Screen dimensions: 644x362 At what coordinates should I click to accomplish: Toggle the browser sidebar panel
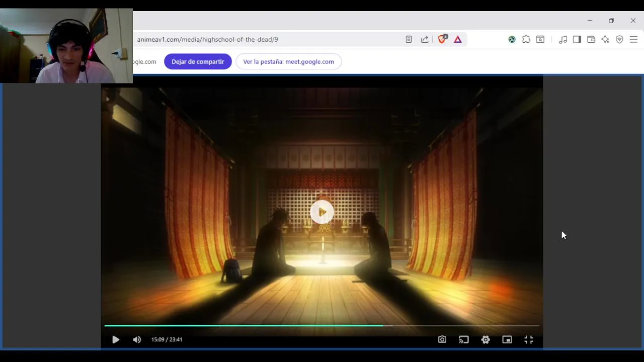[x=577, y=39]
